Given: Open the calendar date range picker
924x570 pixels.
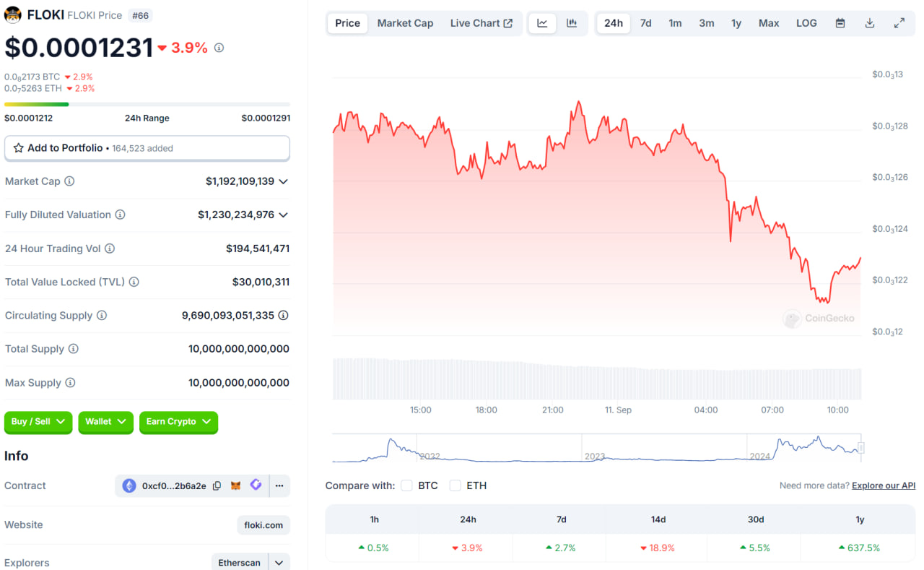Looking at the screenshot, I should pos(840,23).
